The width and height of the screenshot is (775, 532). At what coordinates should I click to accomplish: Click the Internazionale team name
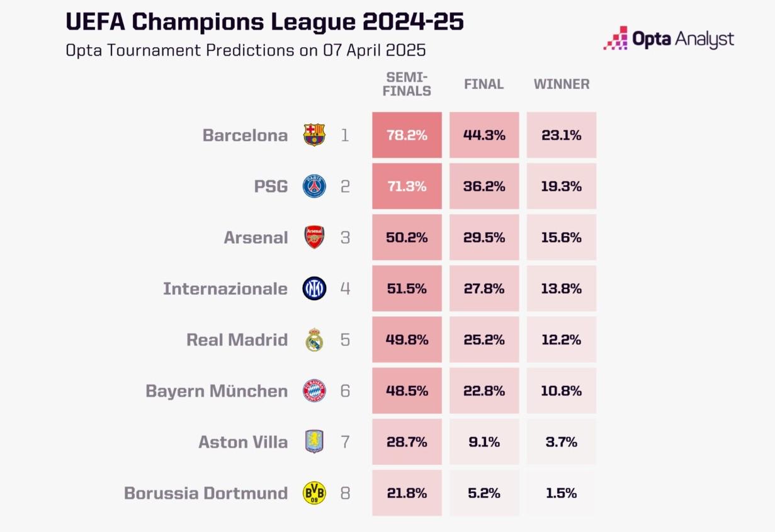225,288
